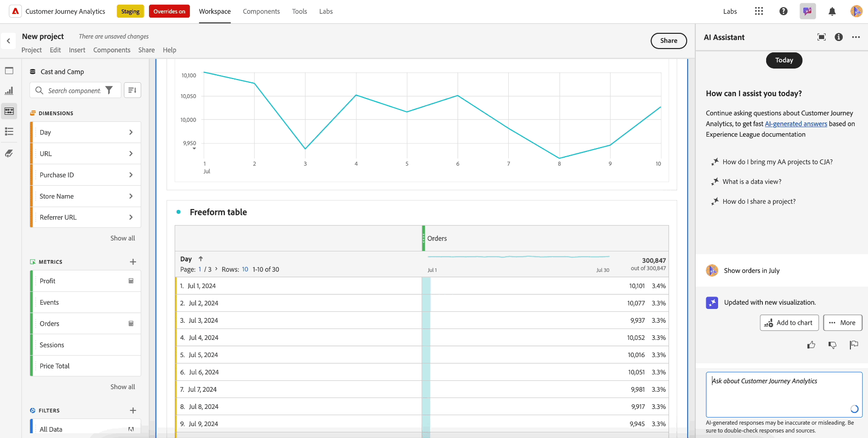Collapse the left component rail arrow
The height and width of the screenshot is (438, 868).
(x=9, y=41)
